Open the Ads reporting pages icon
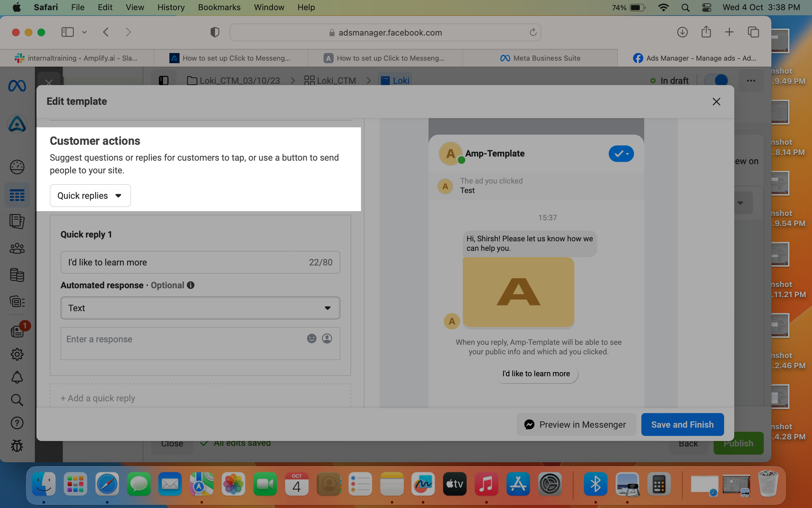Screen dimensions: 812x508 click(17, 221)
